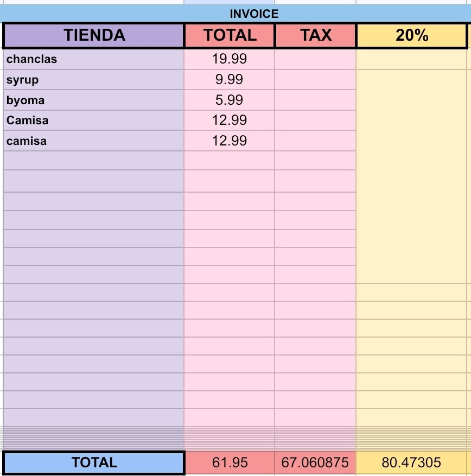
Task: Select the chanclas item cell
Action: click(93, 59)
